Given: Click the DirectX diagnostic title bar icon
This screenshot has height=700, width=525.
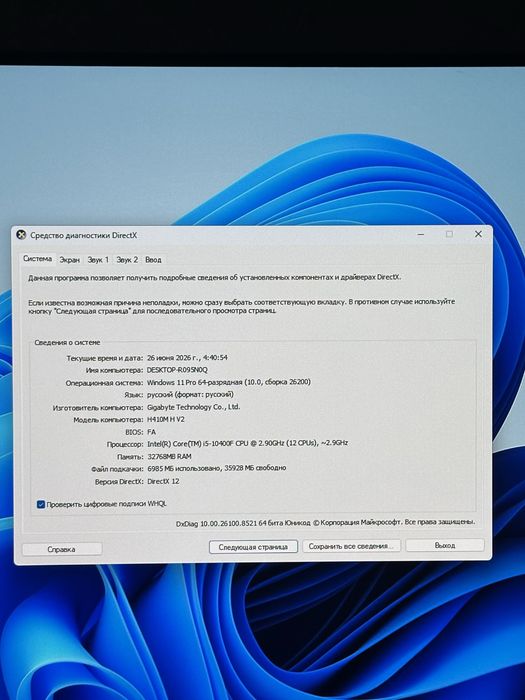Looking at the screenshot, I should (21, 234).
